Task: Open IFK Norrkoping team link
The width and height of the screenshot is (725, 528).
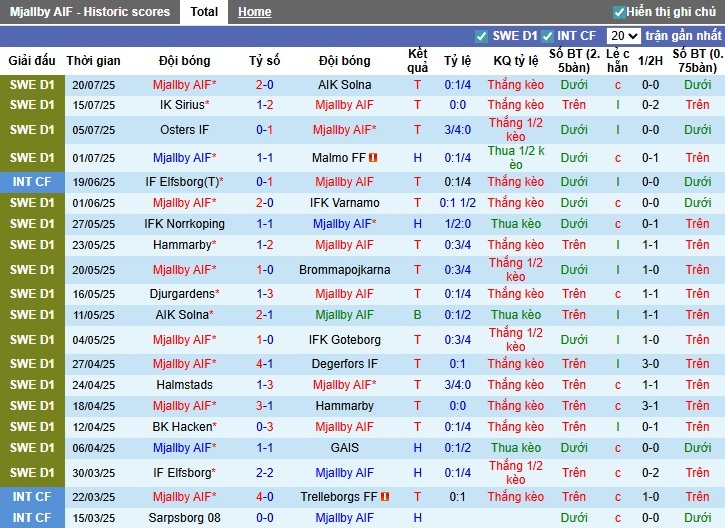Action: (x=184, y=224)
